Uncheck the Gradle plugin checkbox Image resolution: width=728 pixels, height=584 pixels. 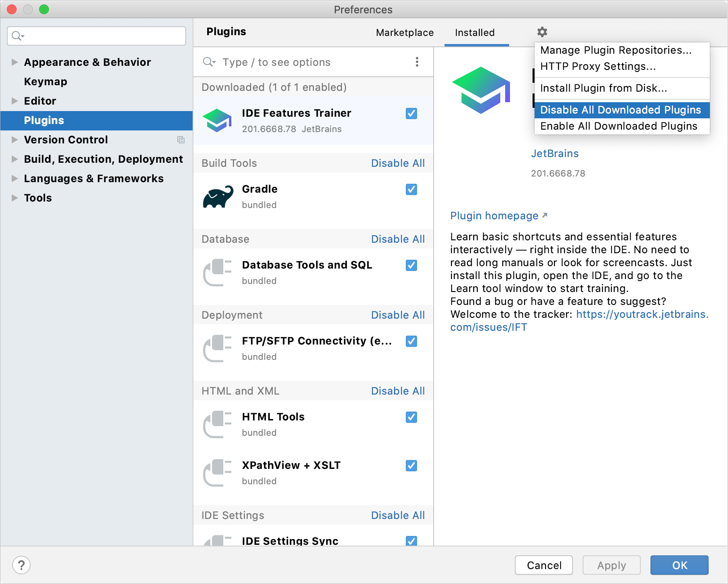411,189
